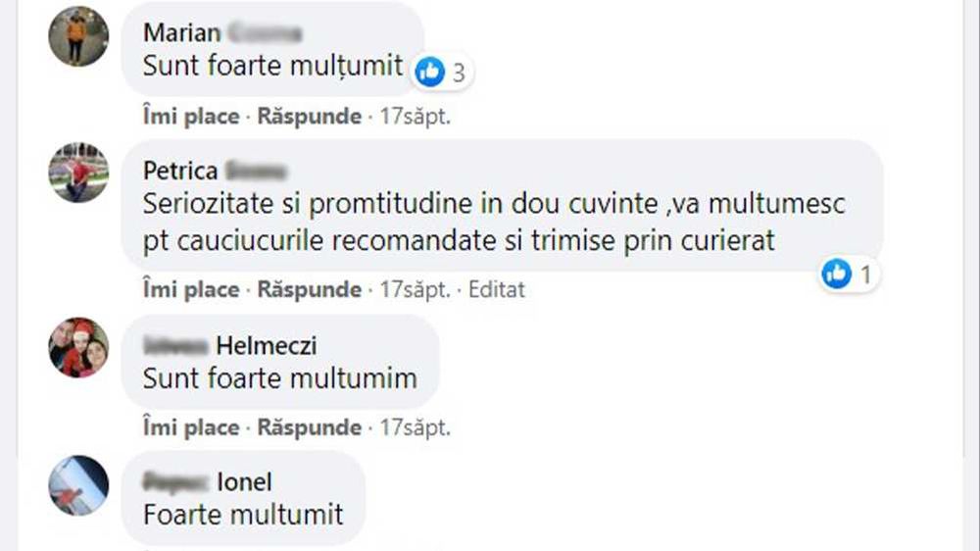This screenshot has width=980, height=551.
Task: Click the 17săpt. timestamp on Helmeczi's comment
Action: click(415, 427)
